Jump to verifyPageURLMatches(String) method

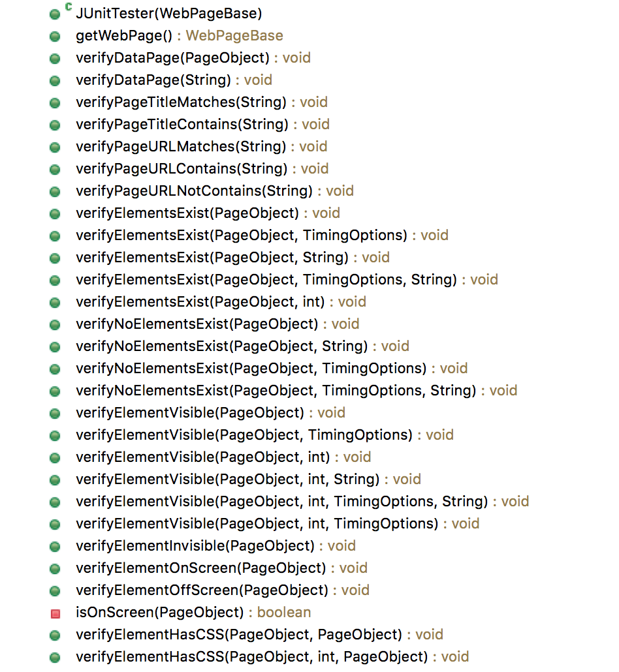(202, 147)
